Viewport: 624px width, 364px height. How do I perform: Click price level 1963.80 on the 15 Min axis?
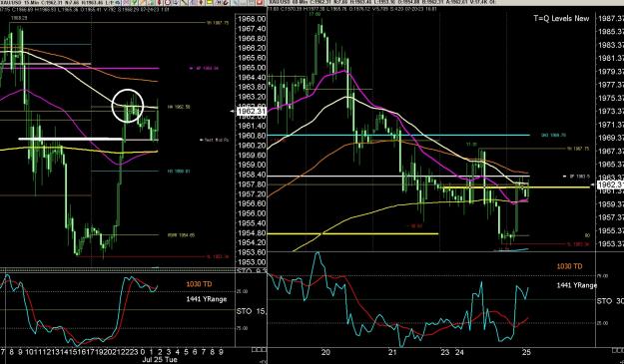tap(252, 87)
